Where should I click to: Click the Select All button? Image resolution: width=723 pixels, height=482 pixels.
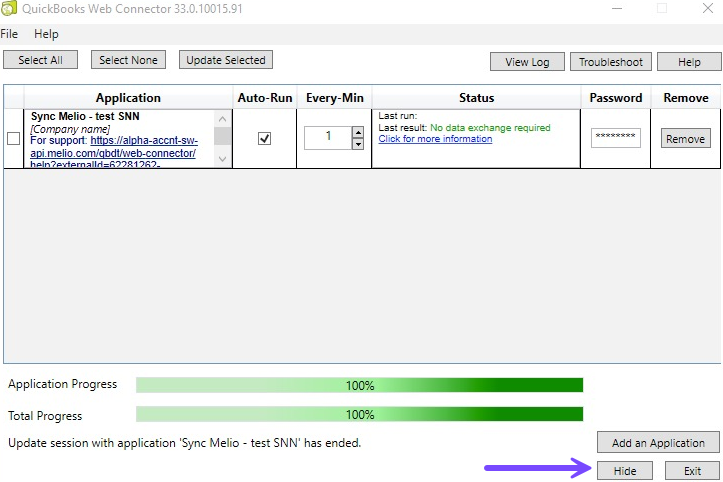tap(40, 60)
